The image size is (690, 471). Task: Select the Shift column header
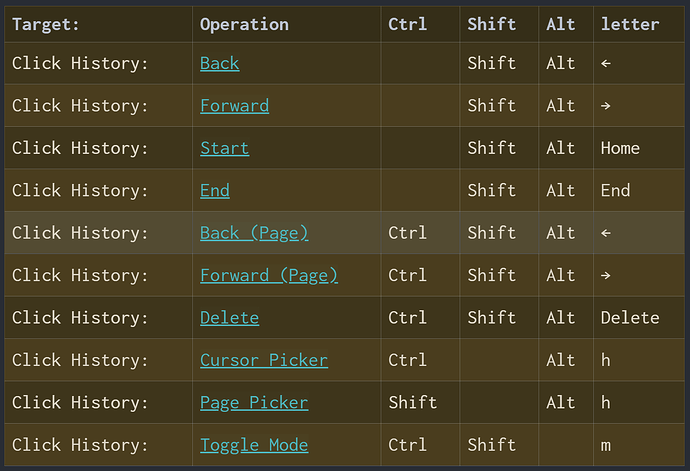491,24
